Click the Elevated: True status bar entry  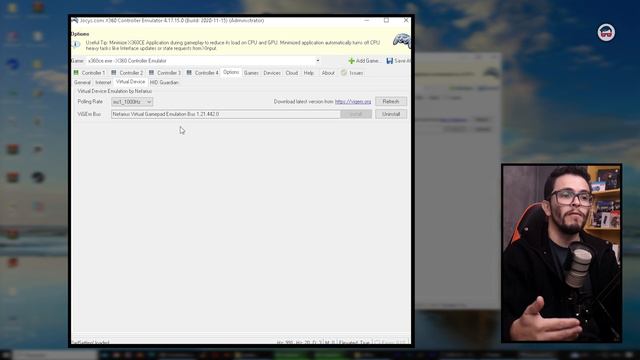[x=354, y=342]
